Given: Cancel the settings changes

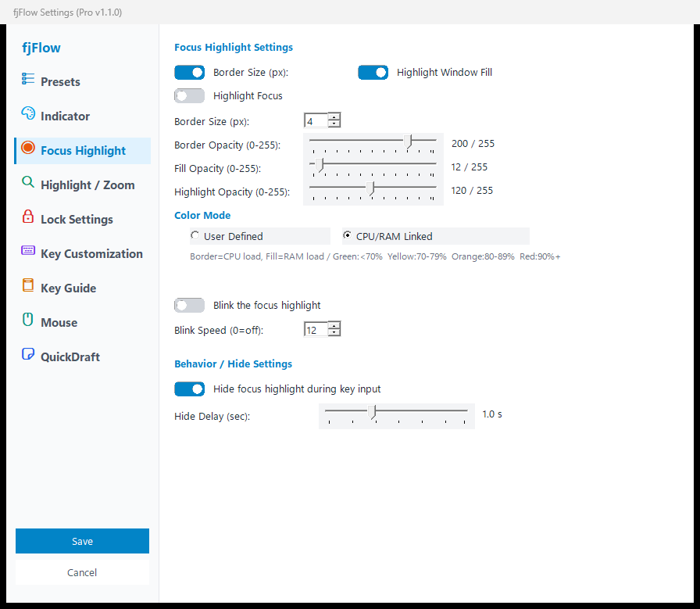Looking at the screenshot, I should tap(82, 572).
